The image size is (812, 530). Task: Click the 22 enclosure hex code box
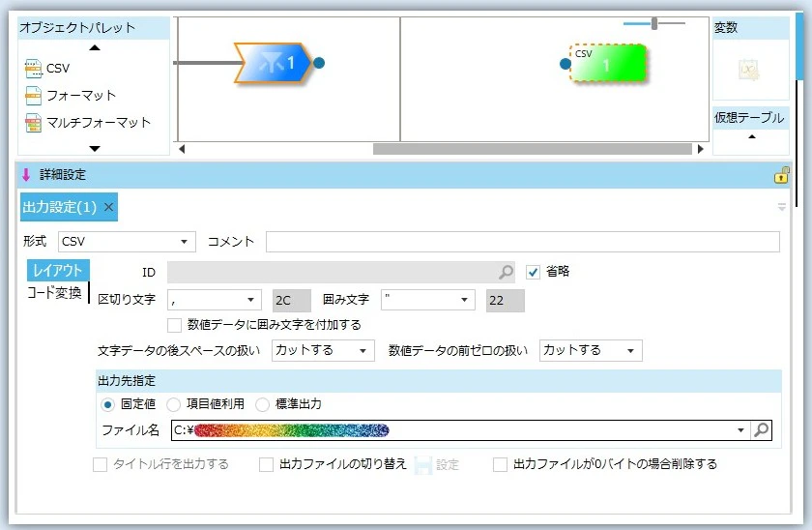[505, 301]
